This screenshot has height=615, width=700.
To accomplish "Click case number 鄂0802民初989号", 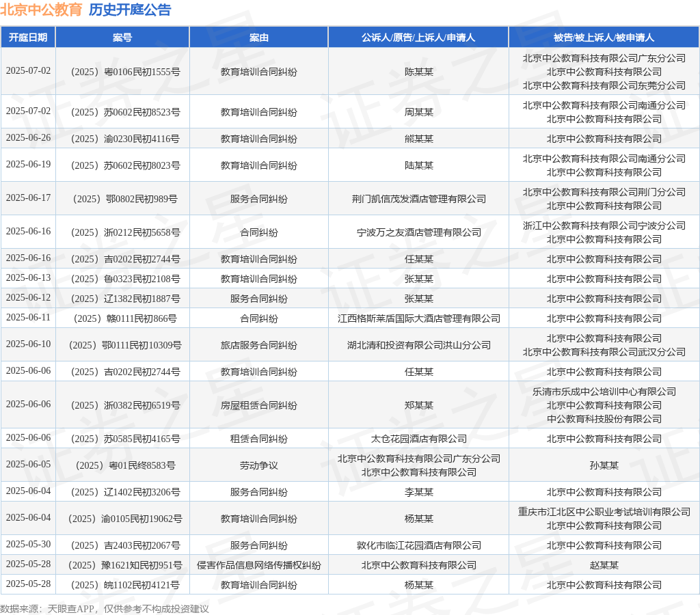I will pyautogui.click(x=126, y=199).
